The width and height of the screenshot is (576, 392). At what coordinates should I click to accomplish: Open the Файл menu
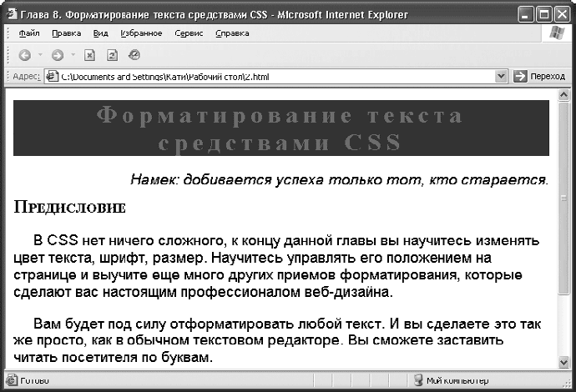(x=28, y=33)
